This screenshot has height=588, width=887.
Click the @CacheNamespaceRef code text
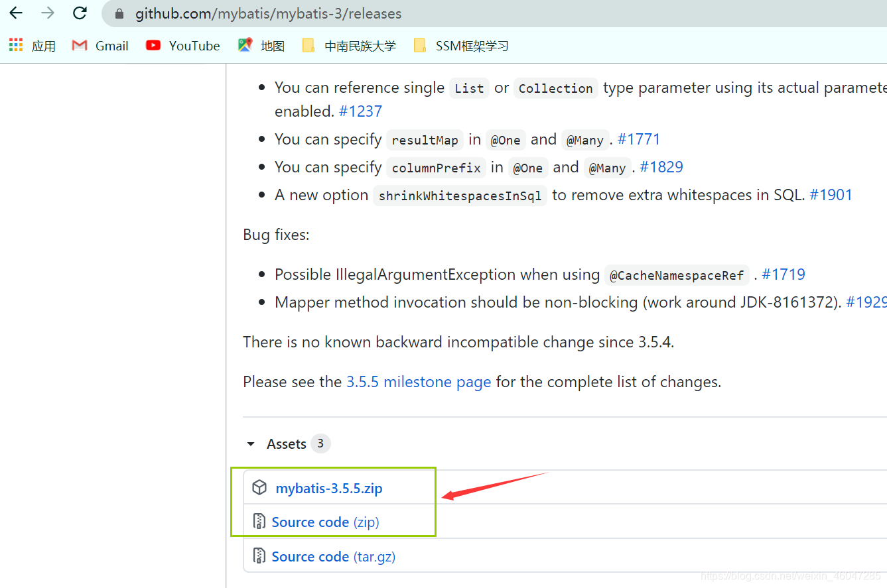click(x=677, y=276)
